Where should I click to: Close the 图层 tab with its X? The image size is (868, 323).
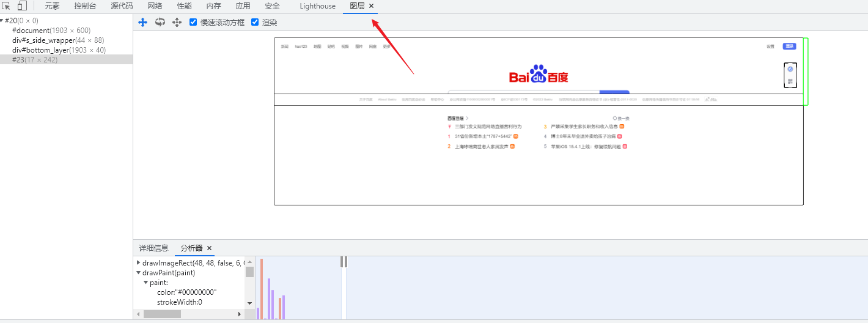point(372,6)
